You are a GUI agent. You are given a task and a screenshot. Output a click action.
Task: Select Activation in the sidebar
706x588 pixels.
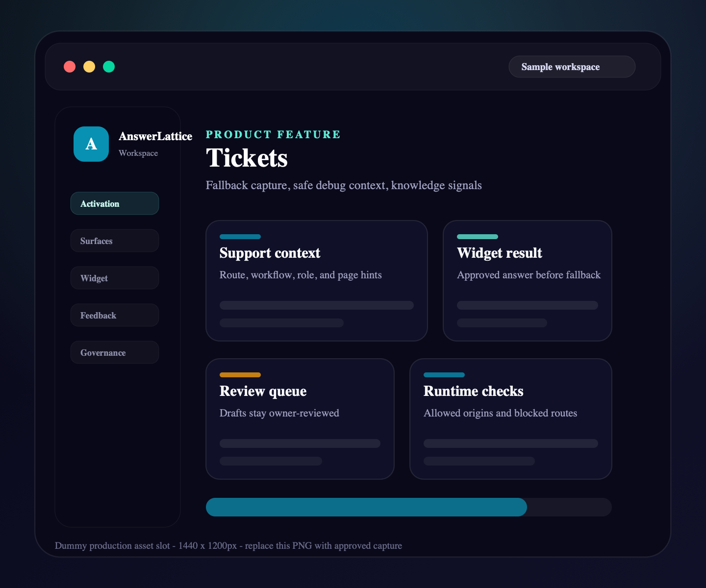point(115,203)
